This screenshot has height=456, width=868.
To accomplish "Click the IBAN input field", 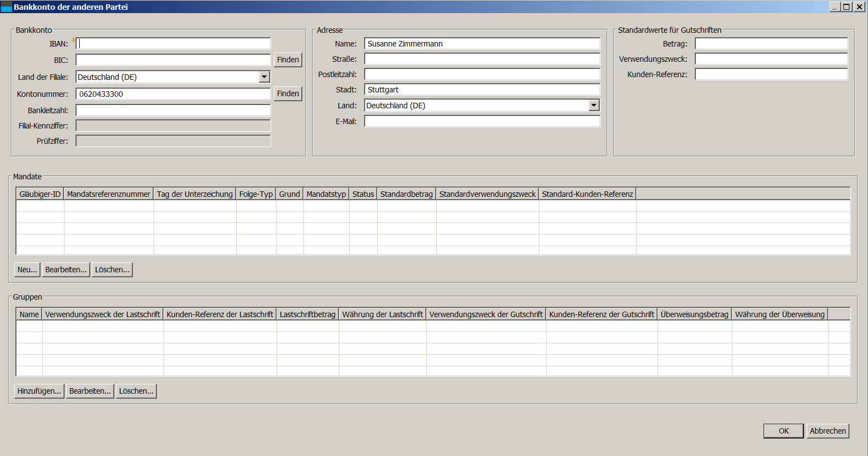I will [173, 44].
